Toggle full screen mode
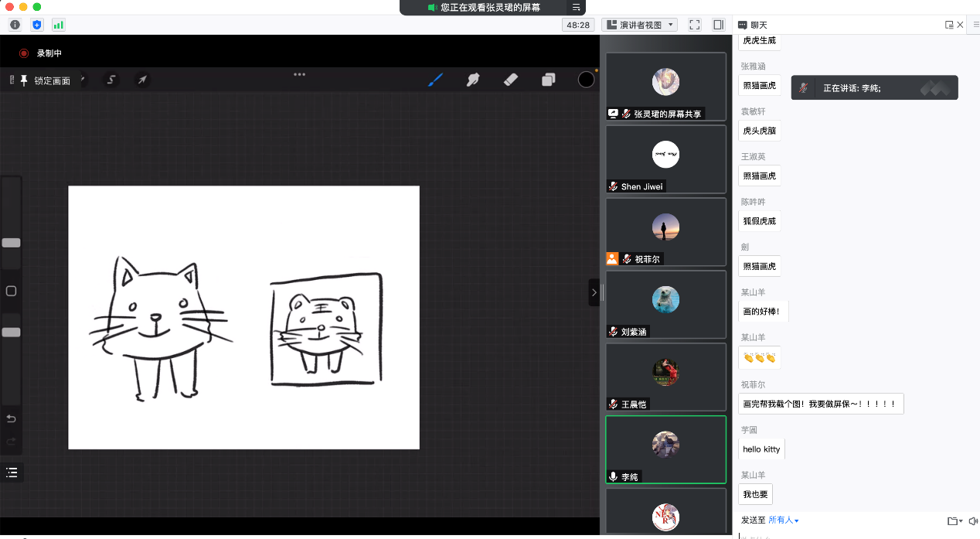The image size is (980, 539). coord(694,25)
